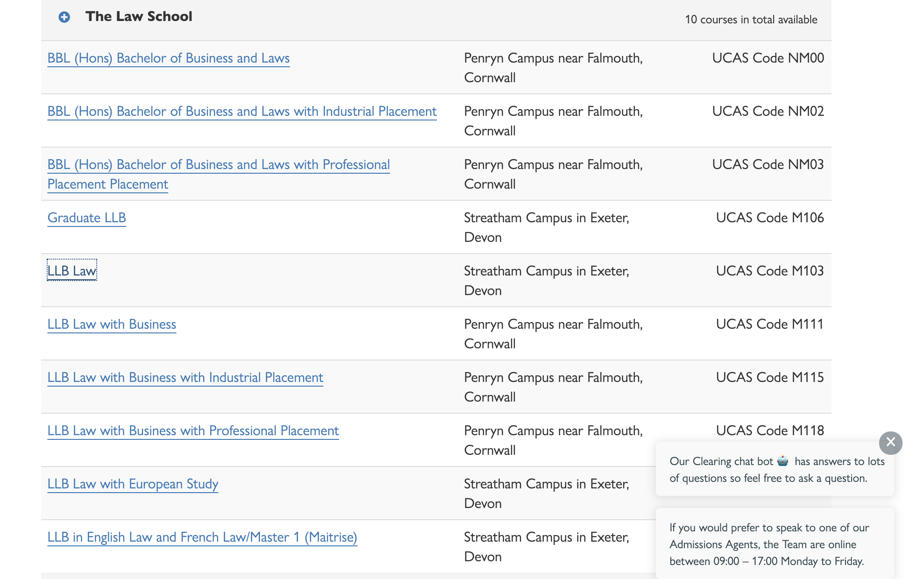The image size is (924, 579).
Task: Open LLB Law with Business with Industrial Placement
Action: coord(185,378)
